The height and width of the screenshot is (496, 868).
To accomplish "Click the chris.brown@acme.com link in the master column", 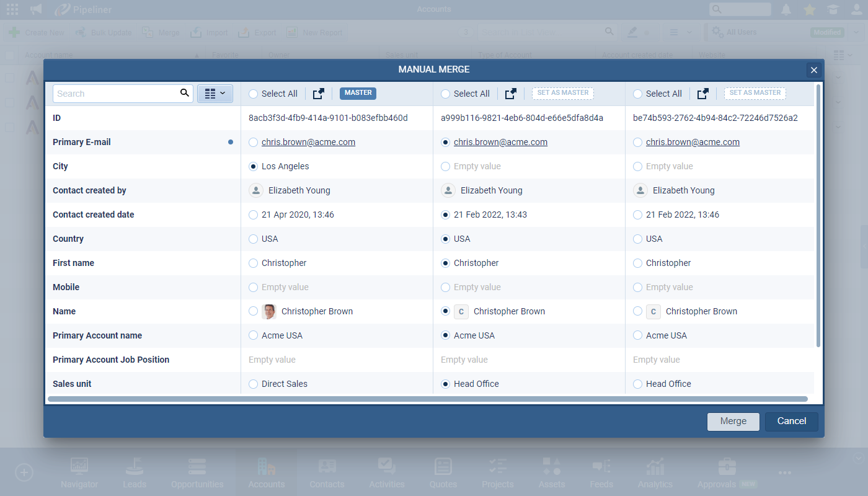I will pyautogui.click(x=308, y=142).
